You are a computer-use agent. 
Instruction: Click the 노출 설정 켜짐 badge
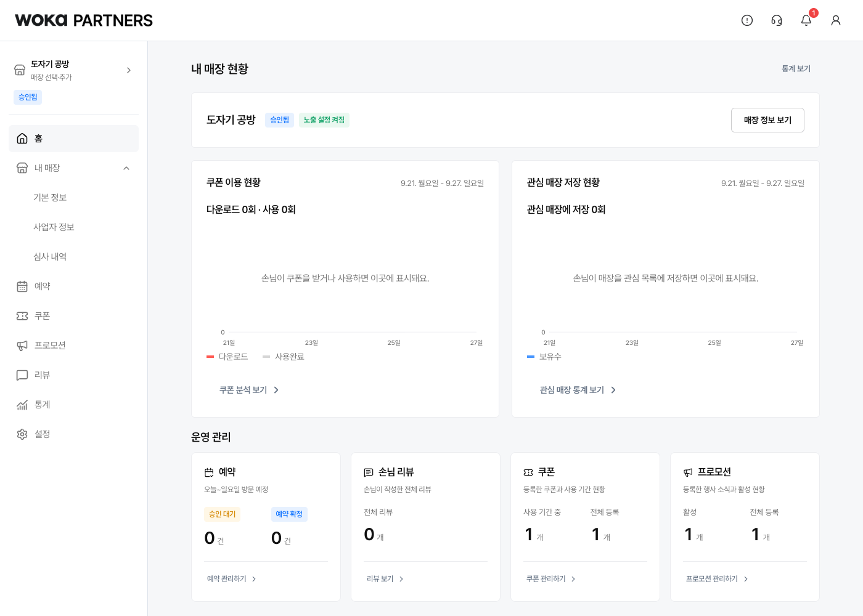(324, 120)
